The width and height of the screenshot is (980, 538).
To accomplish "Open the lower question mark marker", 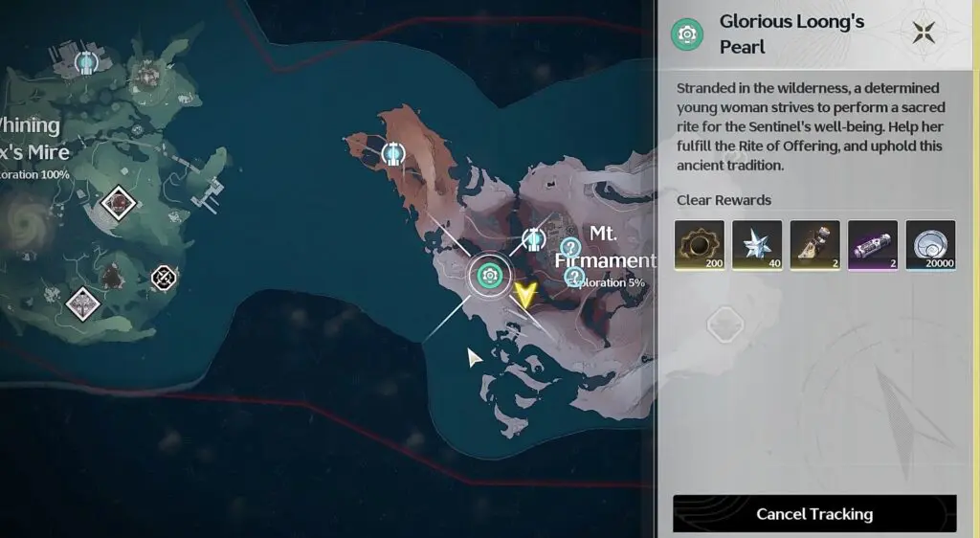I will pos(574,278).
